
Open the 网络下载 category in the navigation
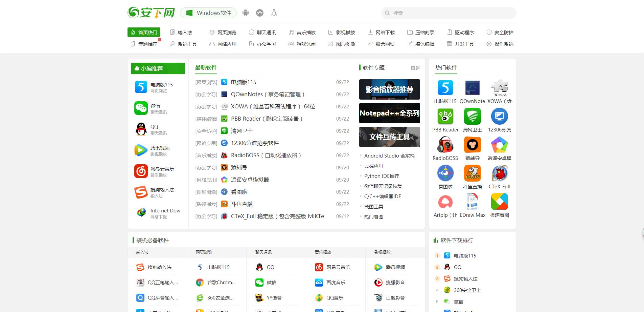pyautogui.click(x=385, y=32)
